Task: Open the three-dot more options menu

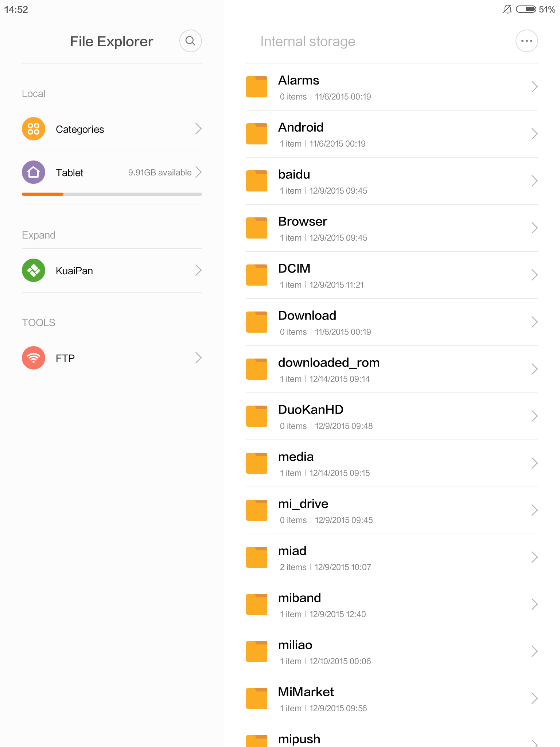Action: (x=526, y=41)
